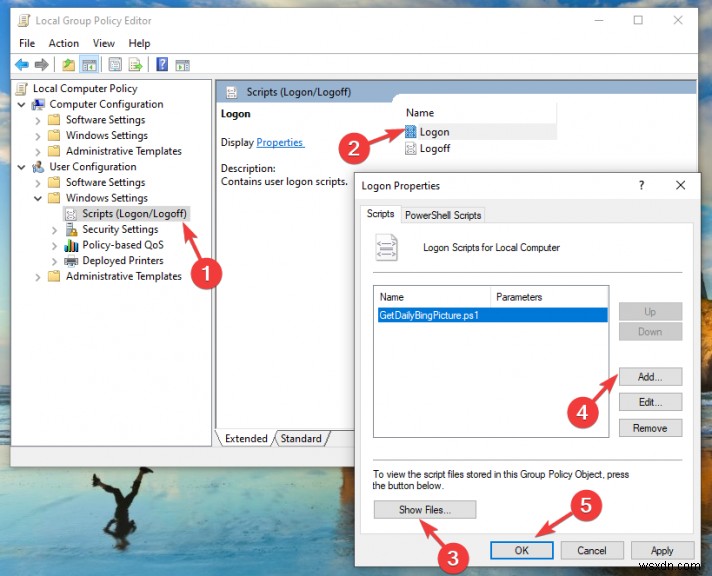The width and height of the screenshot is (712, 576).
Task: Expand Administrative Templates under User Configuration
Action: [38, 277]
